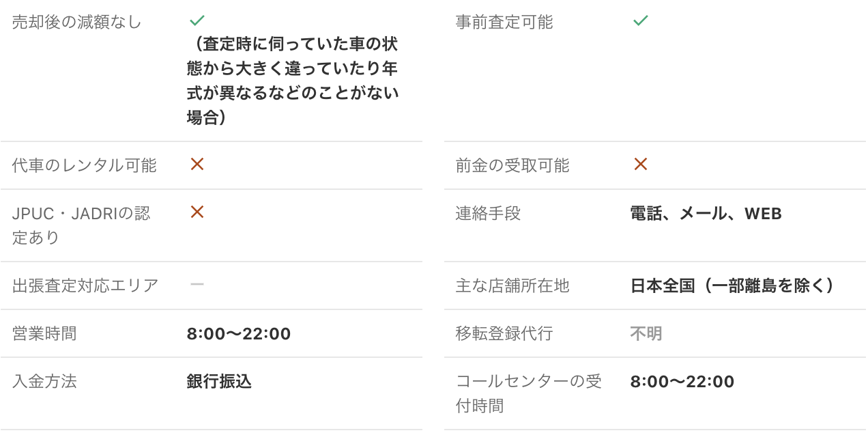Select the 事前査定可能 label
This screenshot has width=868, height=433.
point(504,22)
